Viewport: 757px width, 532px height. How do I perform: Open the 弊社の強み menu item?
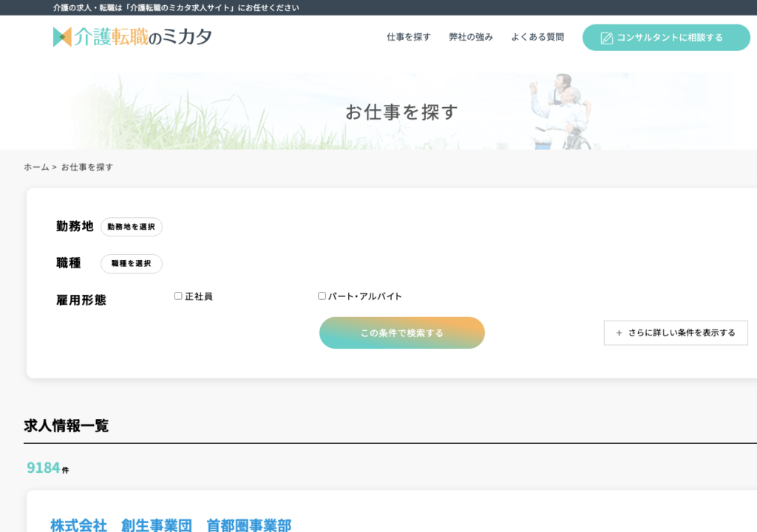(471, 37)
